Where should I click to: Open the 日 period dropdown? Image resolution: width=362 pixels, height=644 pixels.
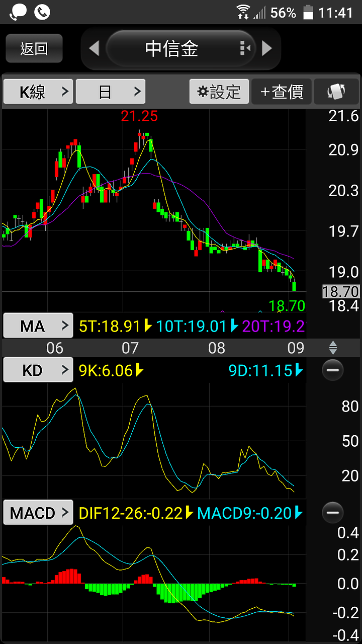coord(111,92)
